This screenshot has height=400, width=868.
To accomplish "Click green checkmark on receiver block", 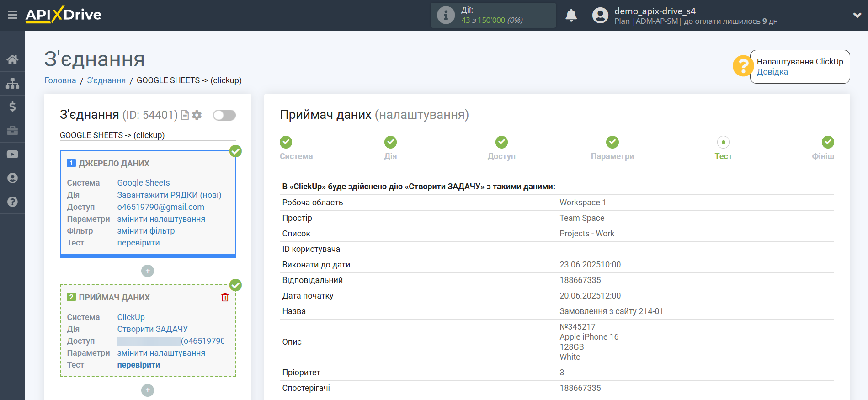I will coord(235,285).
